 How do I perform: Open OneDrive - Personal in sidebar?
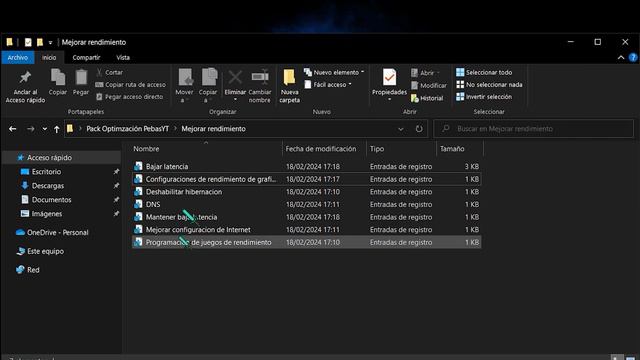(58, 233)
